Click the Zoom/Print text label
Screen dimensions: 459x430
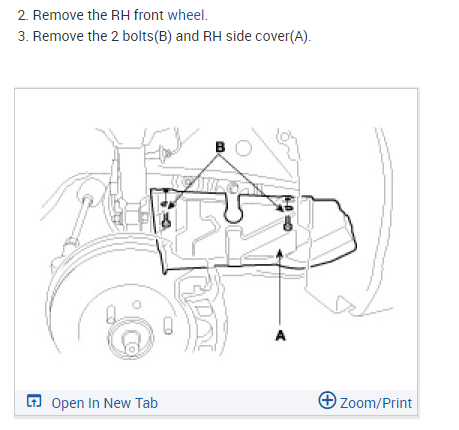click(376, 403)
